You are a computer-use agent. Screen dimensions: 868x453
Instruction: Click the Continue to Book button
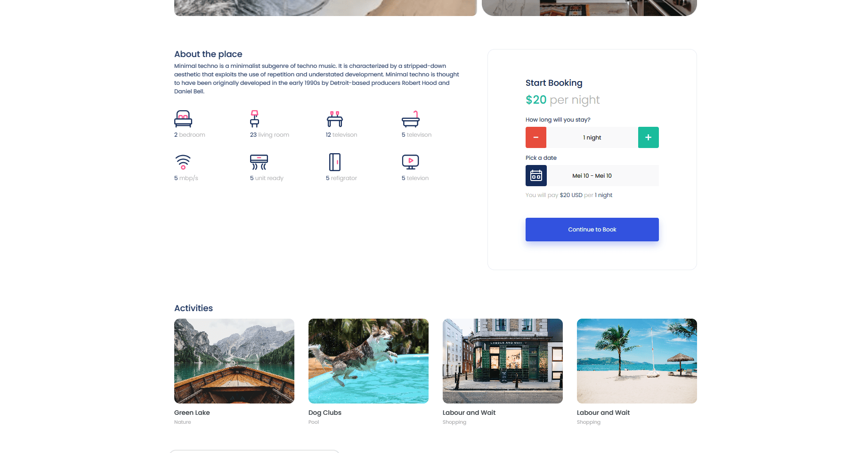point(592,230)
